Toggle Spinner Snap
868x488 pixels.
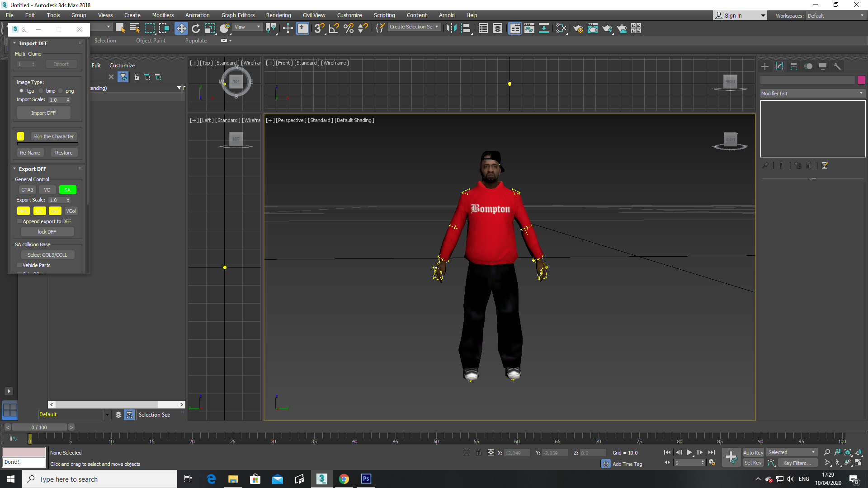click(x=363, y=28)
